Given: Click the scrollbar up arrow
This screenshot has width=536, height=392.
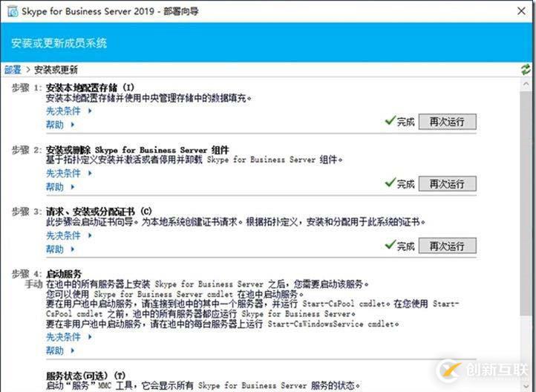Looking at the screenshot, I should click(526, 84).
